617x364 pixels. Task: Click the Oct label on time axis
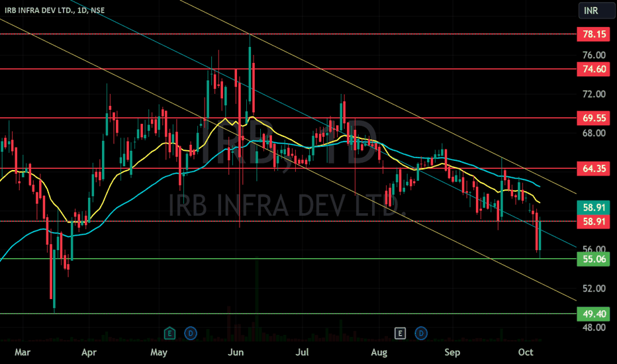point(526,352)
